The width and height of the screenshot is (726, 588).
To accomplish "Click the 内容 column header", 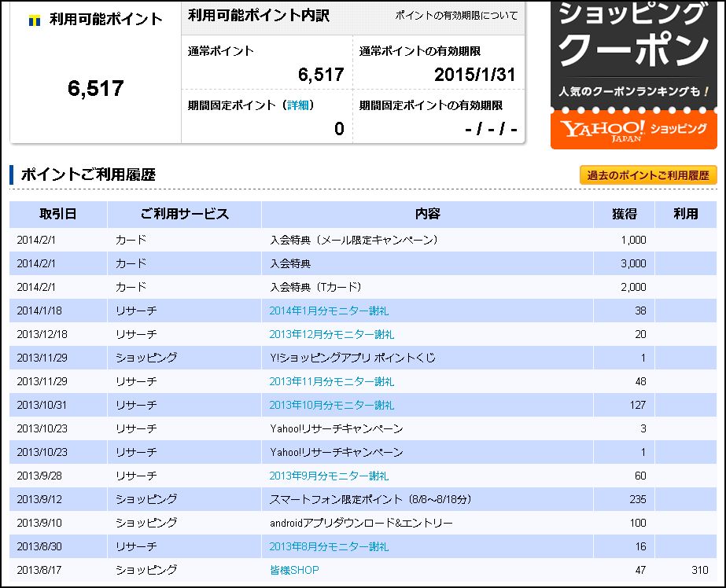I will coord(427,214).
